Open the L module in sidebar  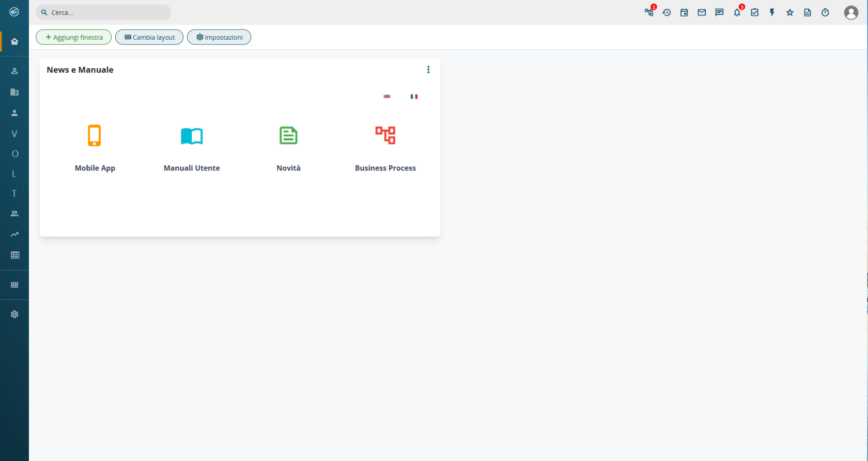tap(14, 174)
